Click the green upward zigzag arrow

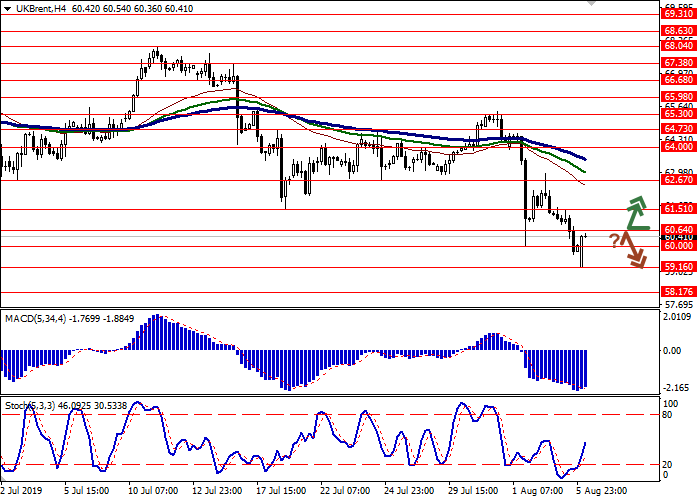point(636,211)
